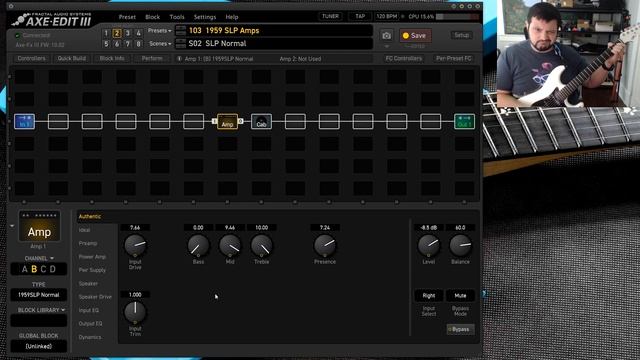Open the Perform view button
640x360 pixels.
(x=152, y=59)
